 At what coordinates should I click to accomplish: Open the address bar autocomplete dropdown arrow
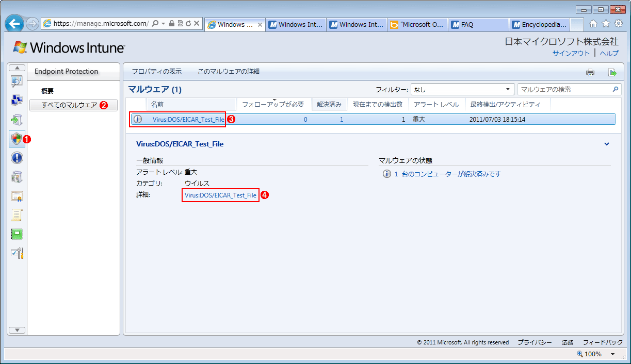coord(163,24)
